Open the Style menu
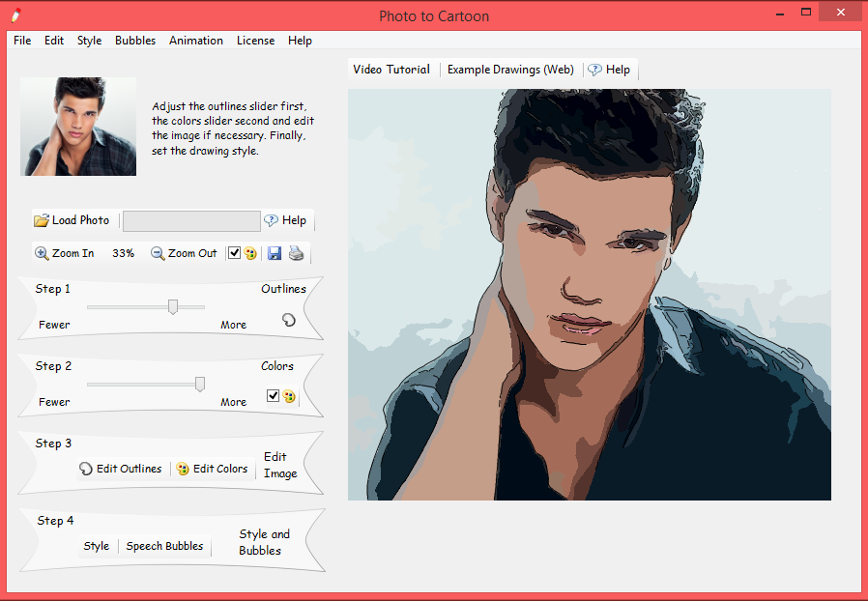Viewport: 868px width, 601px height. pos(89,41)
